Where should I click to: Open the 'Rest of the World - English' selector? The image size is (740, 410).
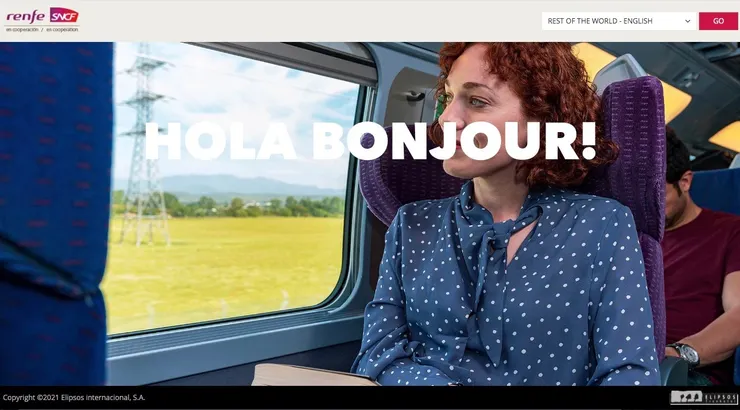(x=619, y=21)
